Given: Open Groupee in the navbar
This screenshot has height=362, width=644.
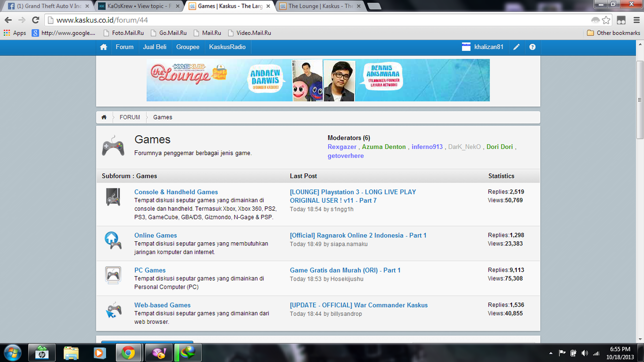Looking at the screenshot, I should pyautogui.click(x=188, y=47).
